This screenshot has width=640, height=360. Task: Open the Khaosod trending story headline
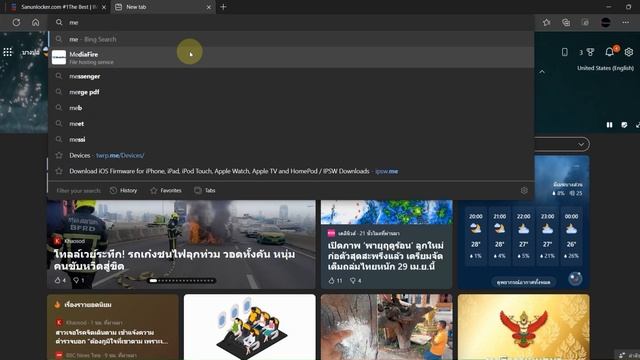point(112,337)
